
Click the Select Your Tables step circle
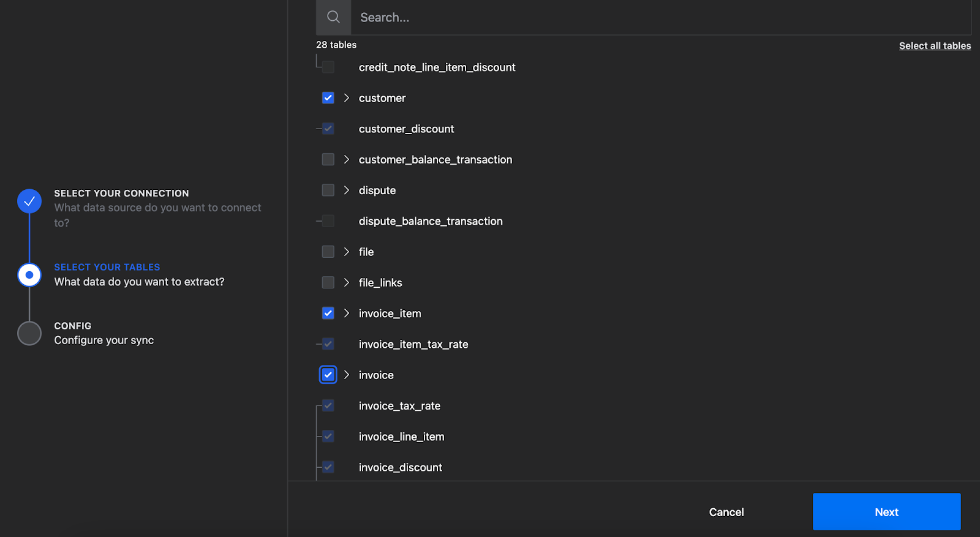pyautogui.click(x=29, y=275)
